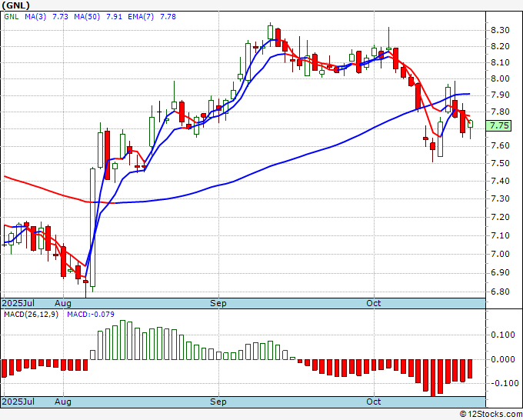This screenshot has height=420, width=523.
Task: Click Oct on the MACD panel date axis
Action: click(374, 402)
